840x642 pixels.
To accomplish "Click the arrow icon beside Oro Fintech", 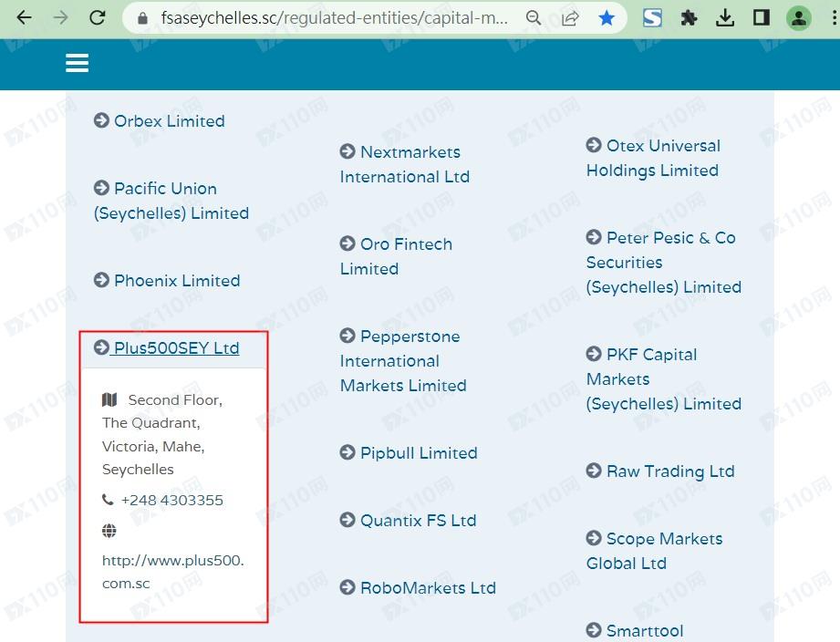I will pyautogui.click(x=347, y=243).
